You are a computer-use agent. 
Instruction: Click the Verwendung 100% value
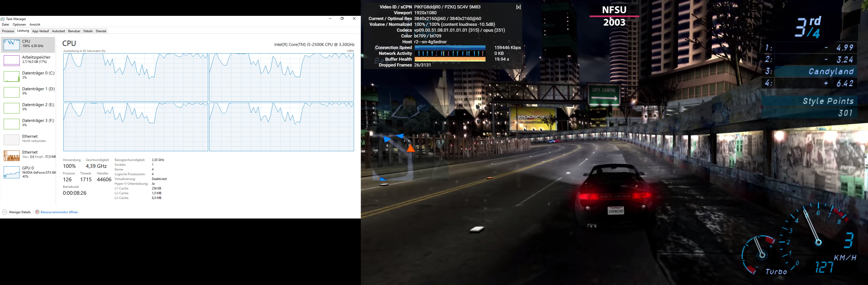click(x=69, y=166)
